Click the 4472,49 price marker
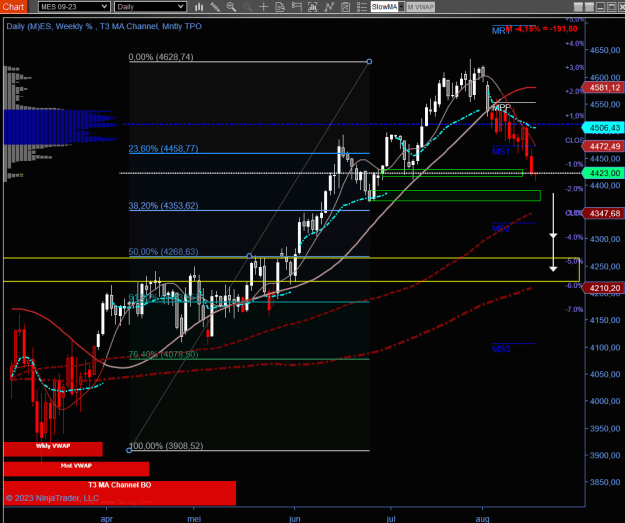This screenshot has height=523, width=625. (x=603, y=146)
